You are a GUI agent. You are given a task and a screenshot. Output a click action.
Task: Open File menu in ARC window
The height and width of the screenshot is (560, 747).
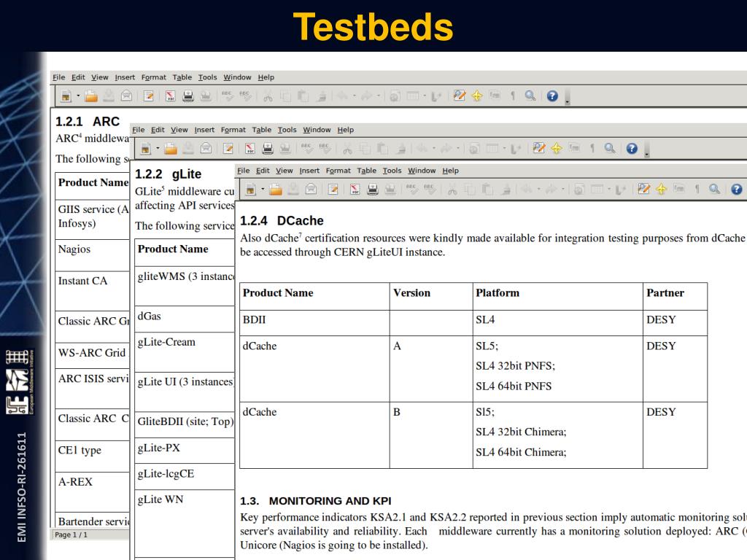59,77
